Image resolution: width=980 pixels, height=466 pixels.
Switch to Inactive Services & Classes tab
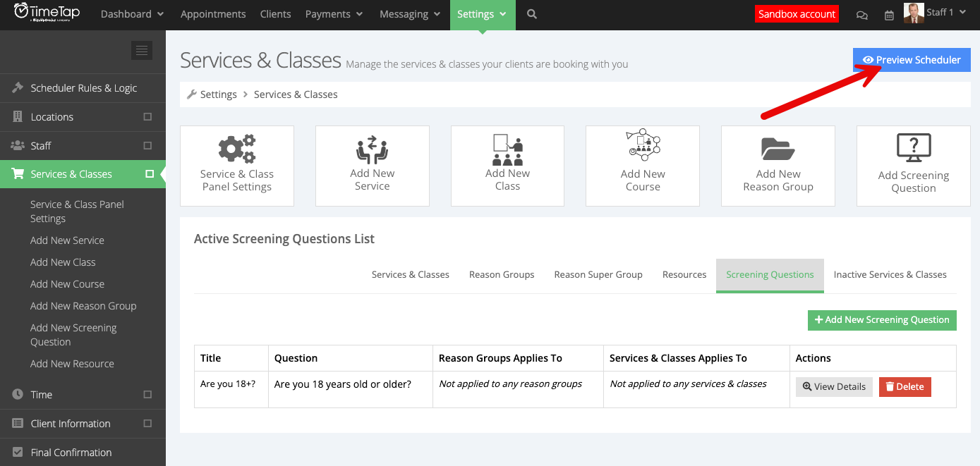890,275
